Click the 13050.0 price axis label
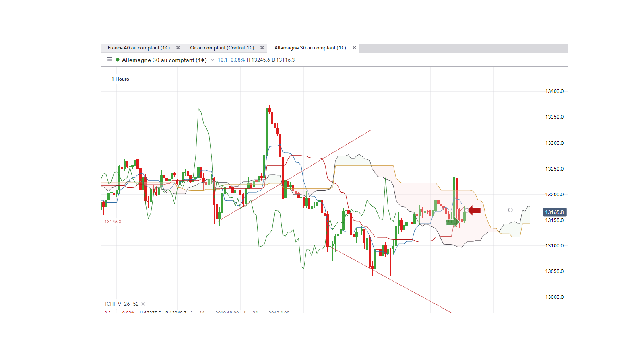The height and width of the screenshot is (362, 644). pos(554,271)
